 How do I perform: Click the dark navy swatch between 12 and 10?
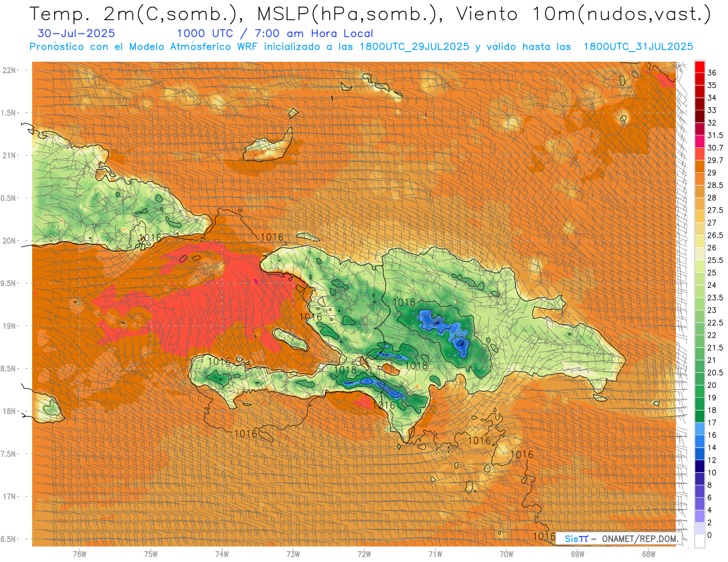click(x=699, y=466)
